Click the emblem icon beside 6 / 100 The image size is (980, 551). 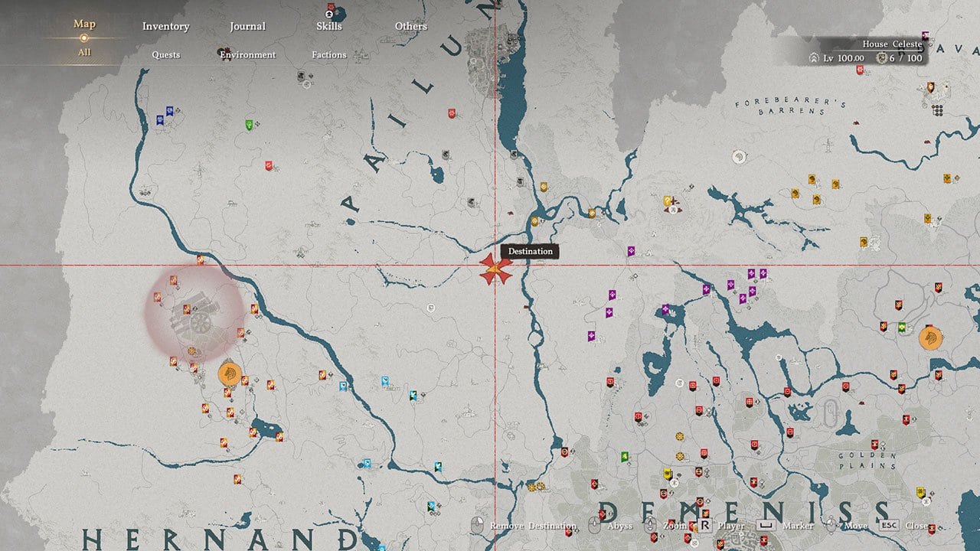[881, 58]
